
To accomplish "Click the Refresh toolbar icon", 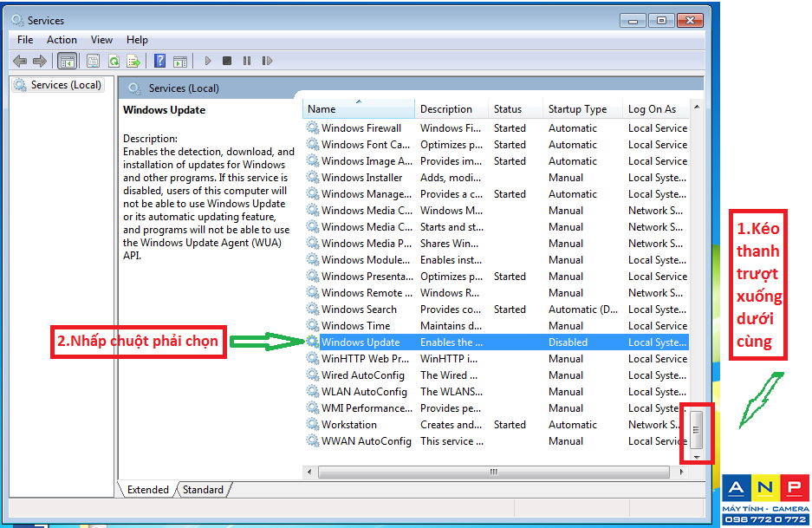I will [x=114, y=62].
